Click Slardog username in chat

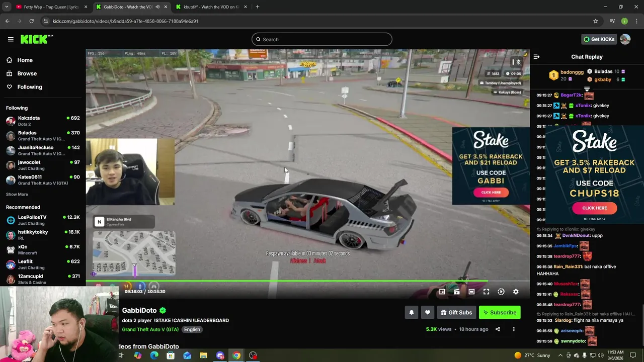coord(563,320)
